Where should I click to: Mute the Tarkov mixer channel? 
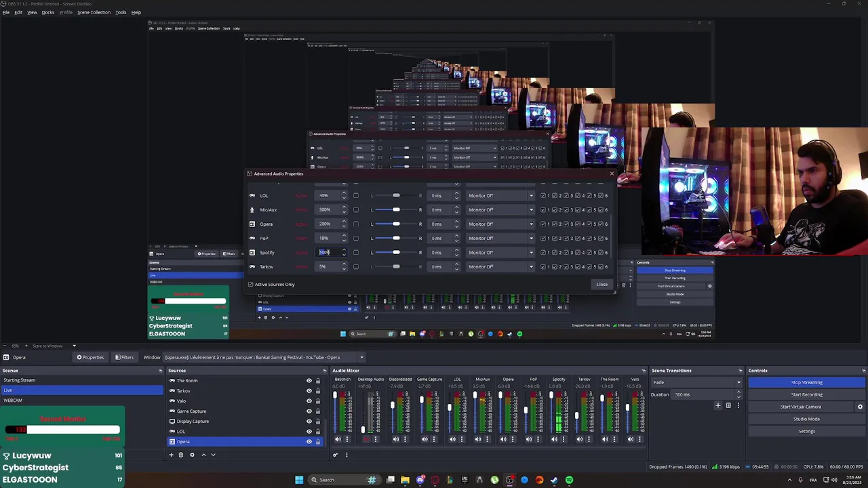(580, 439)
